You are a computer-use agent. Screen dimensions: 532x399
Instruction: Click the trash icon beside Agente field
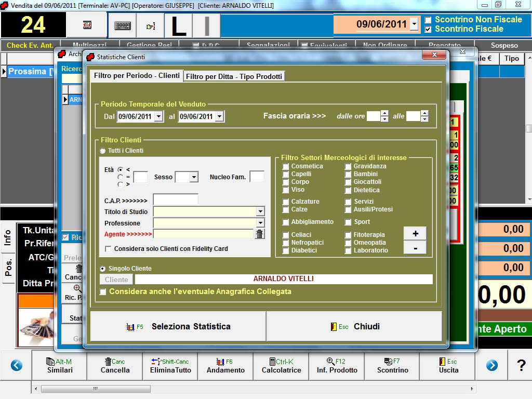pos(260,234)
